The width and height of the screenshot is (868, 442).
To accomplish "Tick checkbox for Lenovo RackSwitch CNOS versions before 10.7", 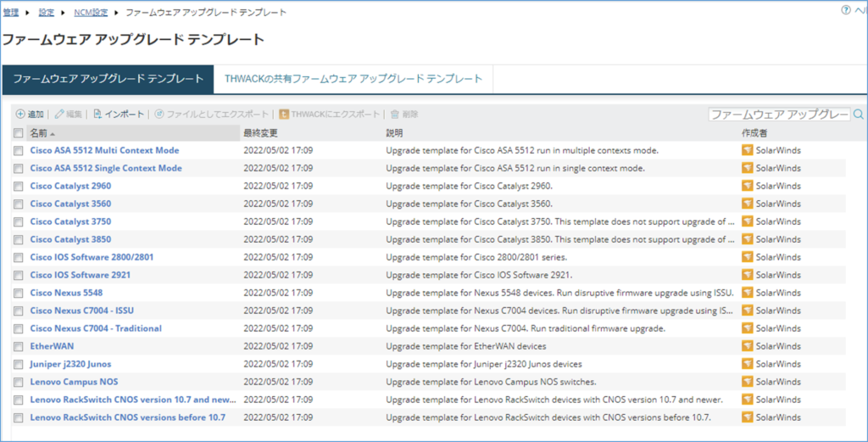I will tap(19, 417).
